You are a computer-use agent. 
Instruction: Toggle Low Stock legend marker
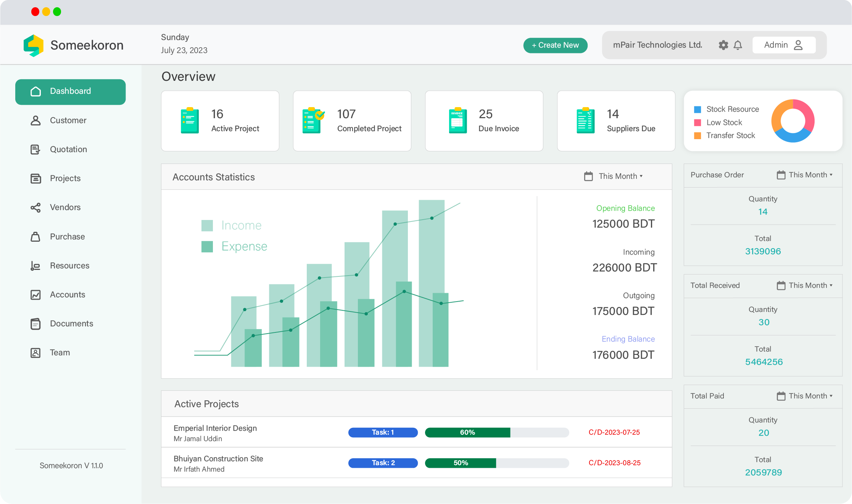click(697, 122)
